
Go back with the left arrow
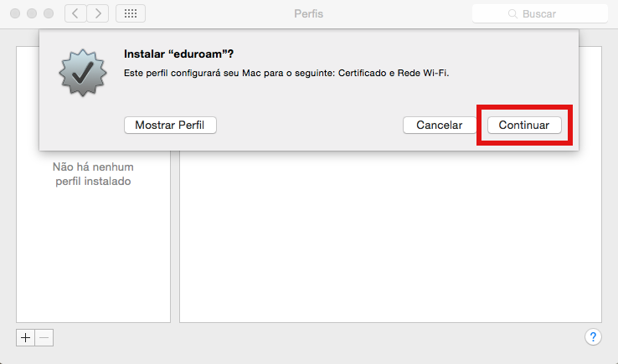pos(75,13)
